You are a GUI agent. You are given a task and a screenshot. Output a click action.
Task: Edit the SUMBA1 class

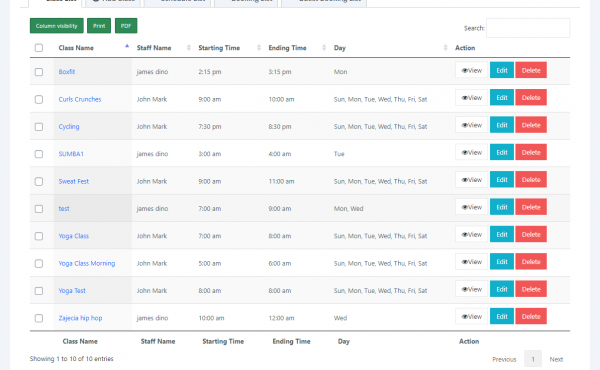click(x=502, y=152)
